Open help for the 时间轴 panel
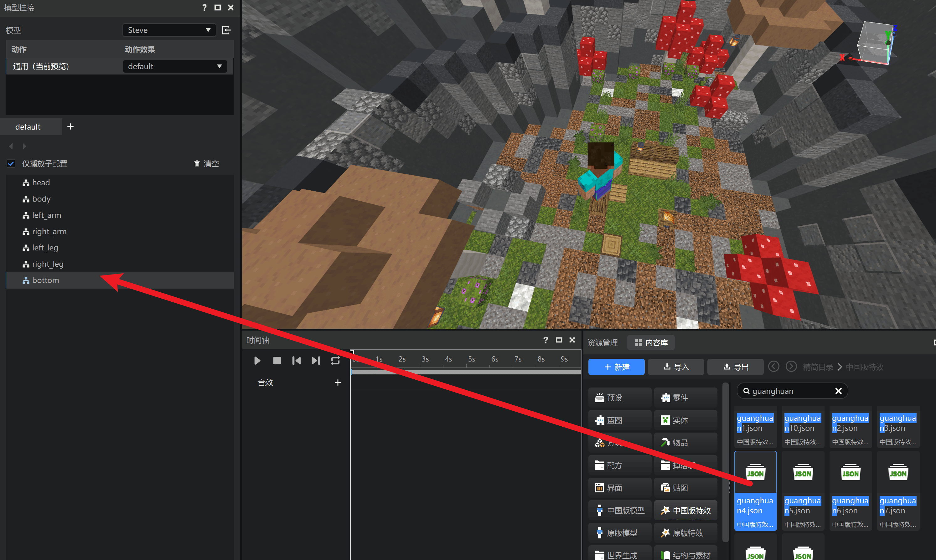Image resolution: width=936 pixels, height=560 pixels. 546,340
